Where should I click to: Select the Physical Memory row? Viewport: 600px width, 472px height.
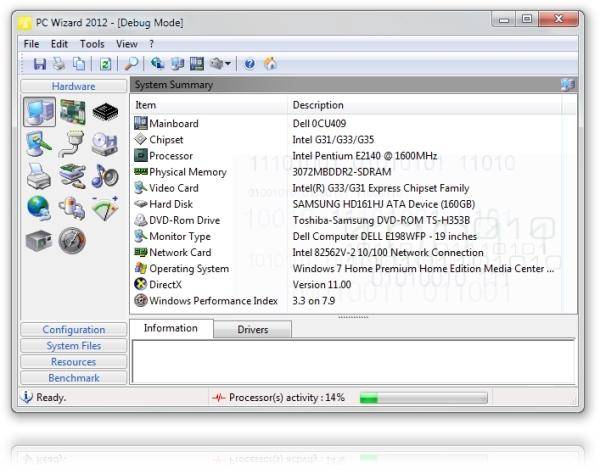pyautogui.click(x=346, y=172)
